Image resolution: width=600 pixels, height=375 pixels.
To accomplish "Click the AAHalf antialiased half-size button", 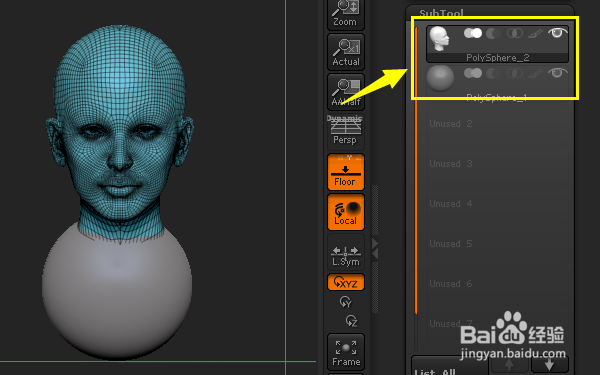I will click(346, 92).
